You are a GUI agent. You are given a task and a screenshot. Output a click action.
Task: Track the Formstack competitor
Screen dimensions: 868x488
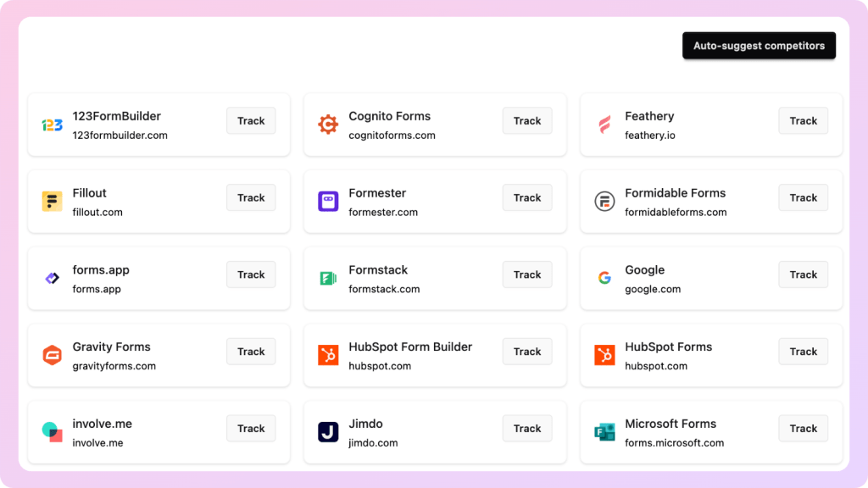point(526,274)
